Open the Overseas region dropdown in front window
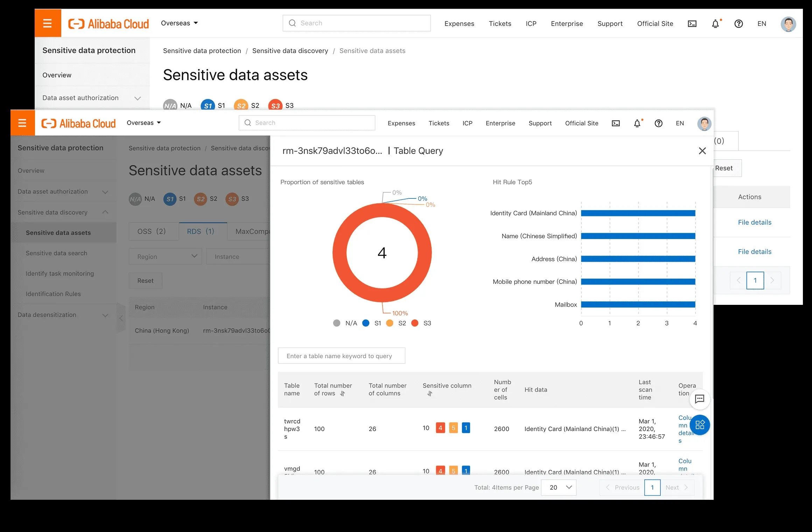The image size is (812, 532). coord(144,123)
